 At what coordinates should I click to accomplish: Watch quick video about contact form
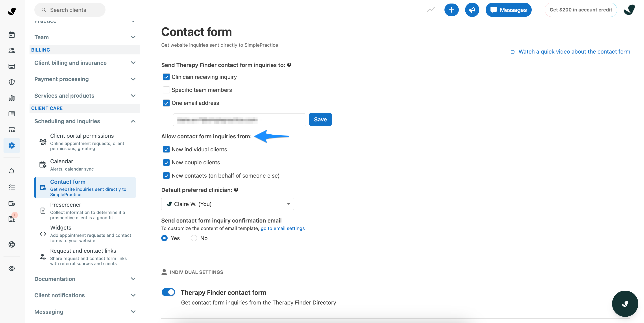tap(570, 52)
